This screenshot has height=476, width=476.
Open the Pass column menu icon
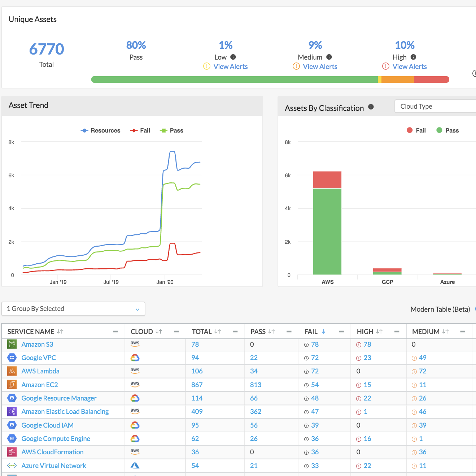(x=289, y=332)
